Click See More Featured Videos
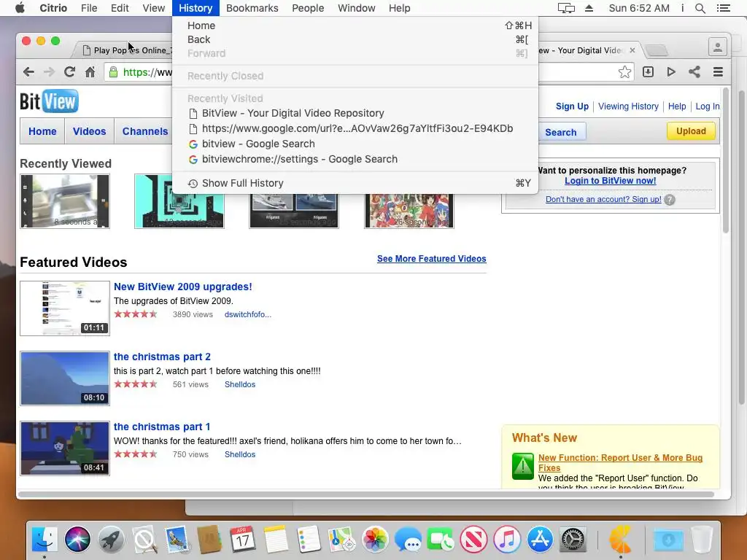This screenshot has width=747, height=560. pos(432,259)
